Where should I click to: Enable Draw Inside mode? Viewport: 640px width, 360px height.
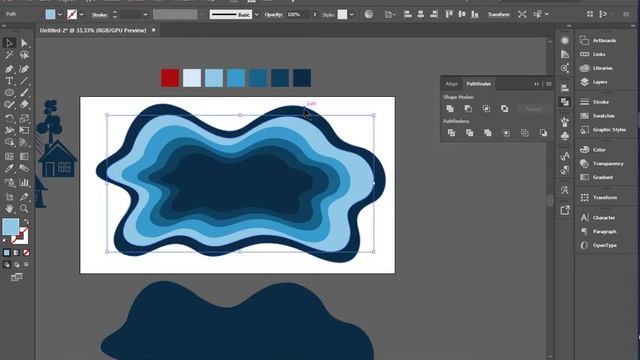pos(26,264)
